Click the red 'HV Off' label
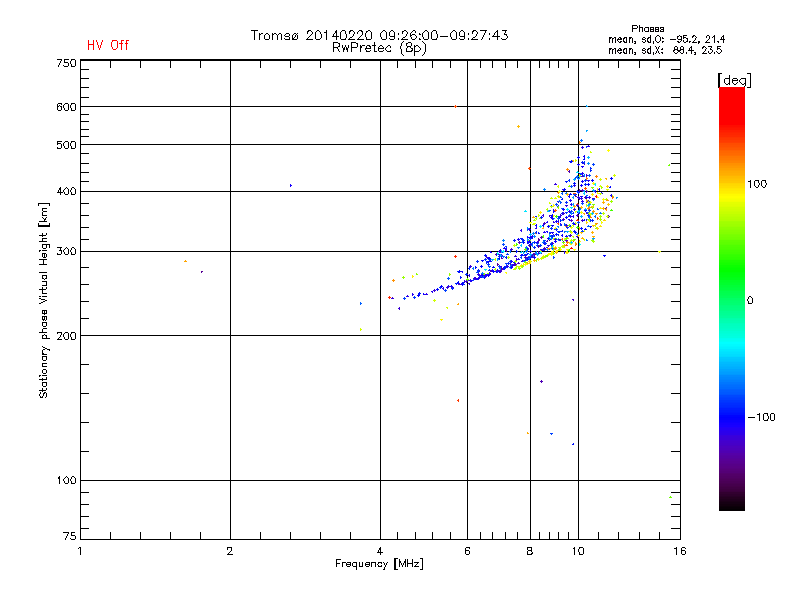Image resolution: width=800 pixels, height=600 pixels. click(x=108, y=45)
